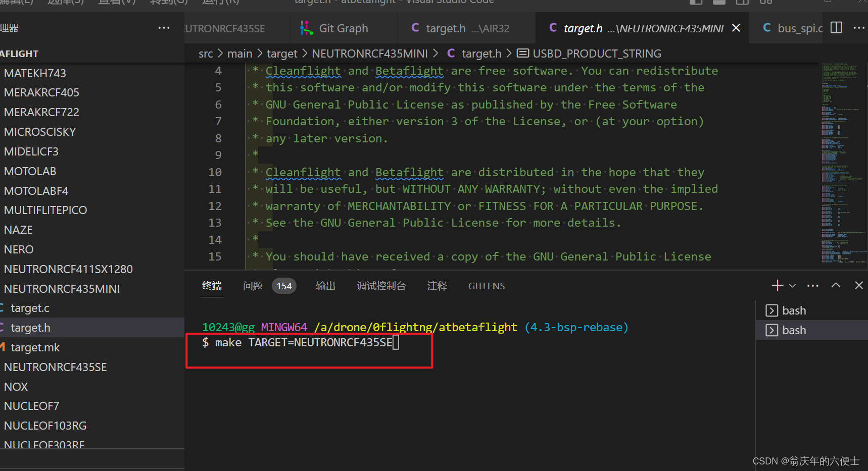Switch to the Git Graph editor tab

click(x=344, y=28)
